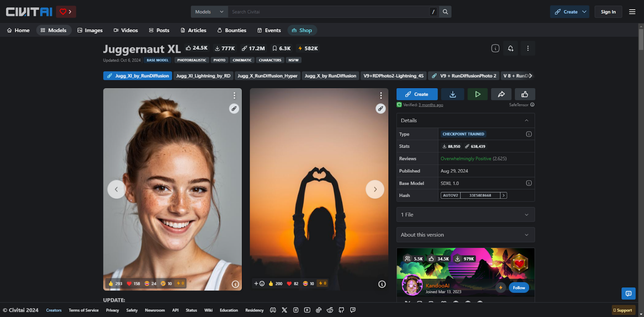Expand the About this version section
Viewport: 644px width, 317px height.
point(465,235)
